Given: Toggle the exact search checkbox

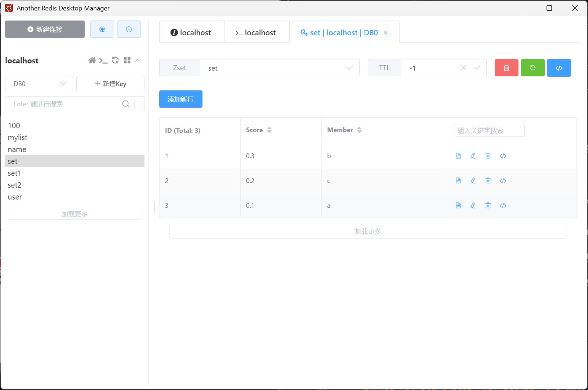Looking at the screenshot, I should click(138, 104).
